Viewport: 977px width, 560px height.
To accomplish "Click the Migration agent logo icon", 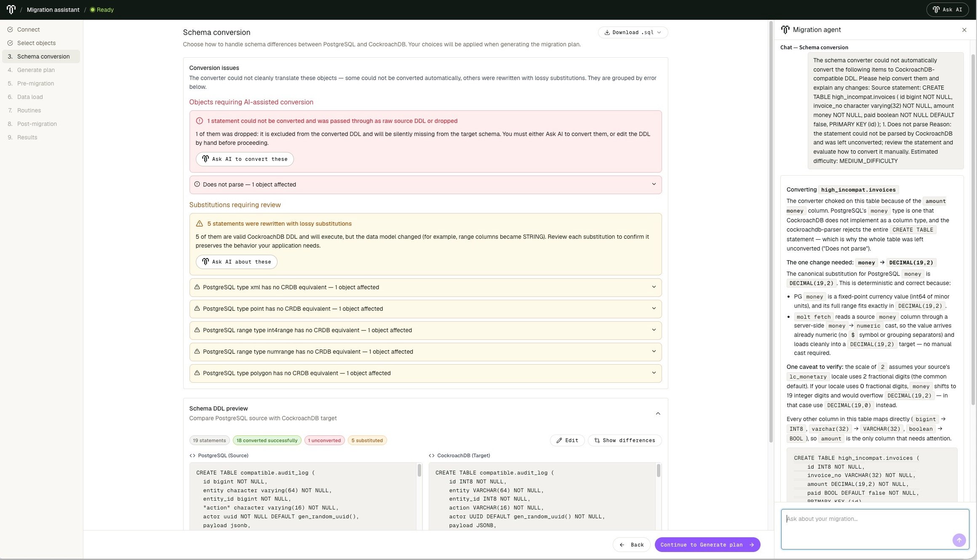I will pyautogui.click(x=785, y=29).
